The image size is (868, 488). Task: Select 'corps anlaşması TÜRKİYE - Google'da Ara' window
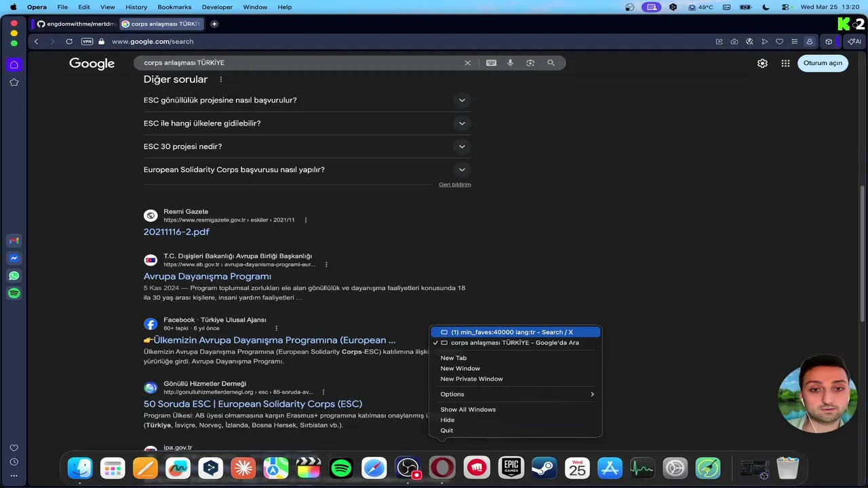[x=515, y=343]
